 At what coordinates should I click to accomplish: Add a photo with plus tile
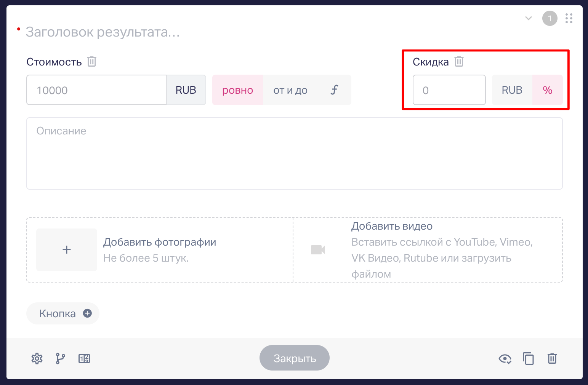tap(67, 250)
